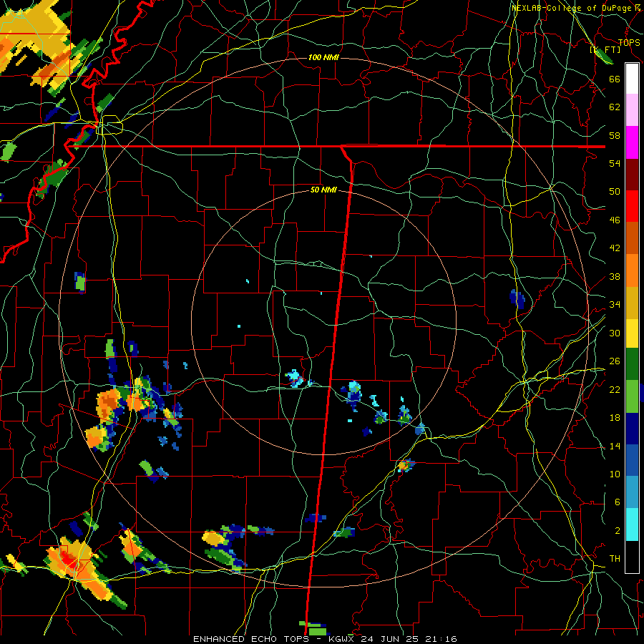
Task: Click the legend value '46'
Action: pyautogui.click(x=615, y=220)
